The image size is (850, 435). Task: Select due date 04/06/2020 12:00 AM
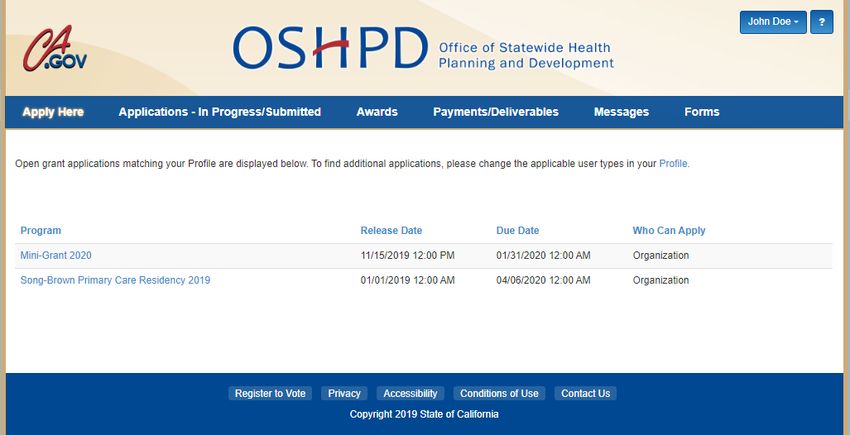pyautogui.click(x=543, y=280)
